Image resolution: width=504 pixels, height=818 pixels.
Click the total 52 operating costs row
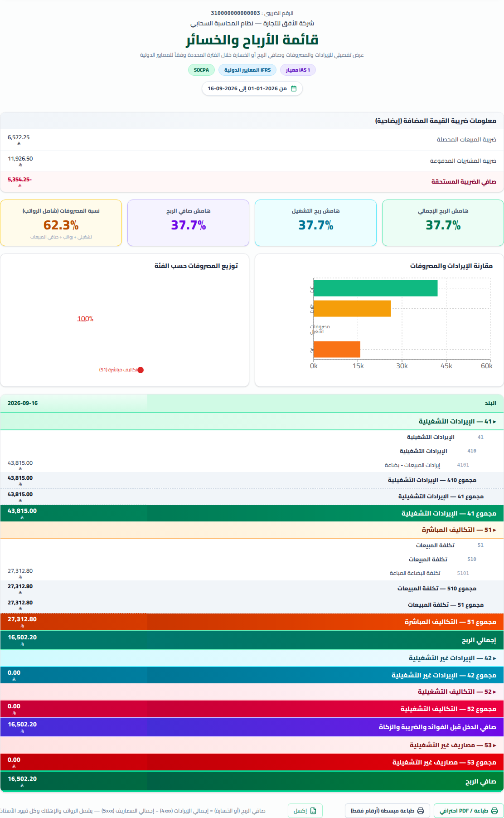coord(252,709)
